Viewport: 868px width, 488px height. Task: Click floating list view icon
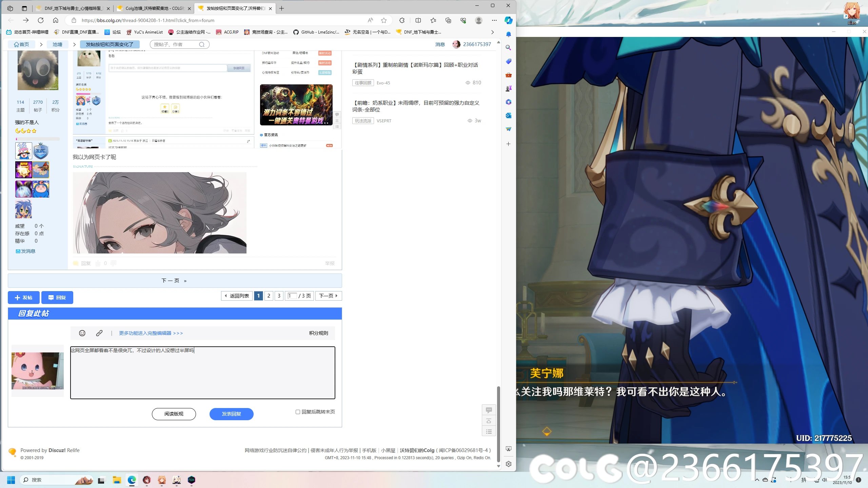[489, 431]
